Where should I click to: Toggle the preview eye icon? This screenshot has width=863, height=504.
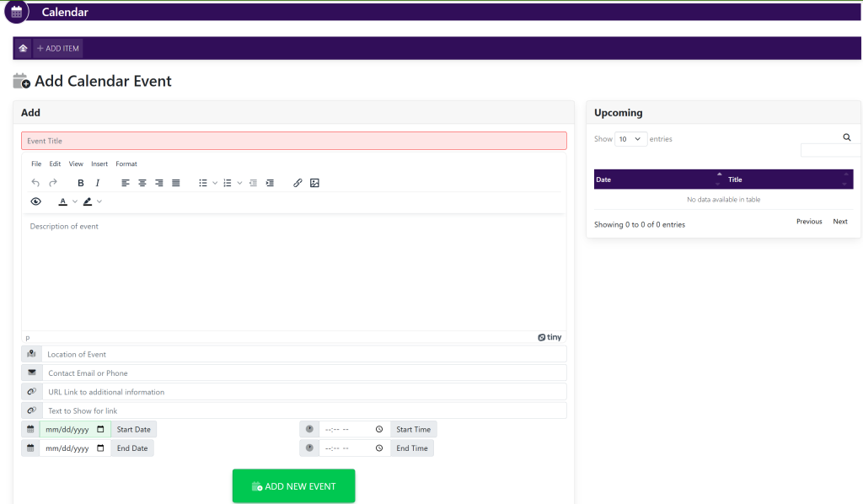tap(35, 201)
